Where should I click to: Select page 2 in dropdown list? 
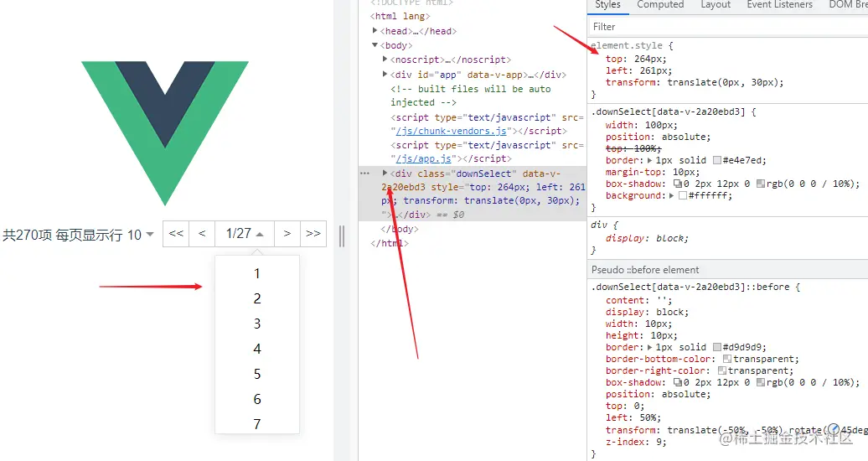257,298
